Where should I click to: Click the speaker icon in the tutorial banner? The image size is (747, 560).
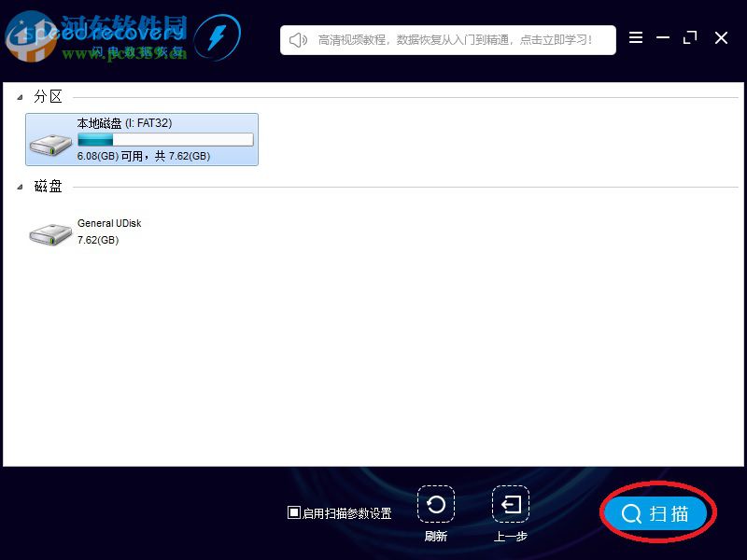[x=299, y=39]
